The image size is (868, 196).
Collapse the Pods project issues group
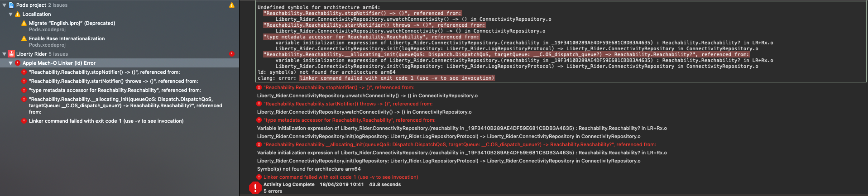5,5
